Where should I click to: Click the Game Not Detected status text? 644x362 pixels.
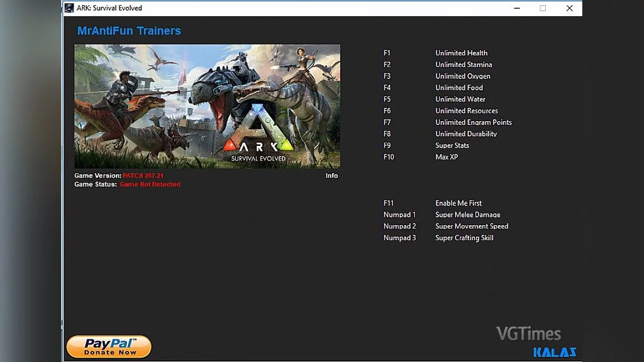point(150,184)
